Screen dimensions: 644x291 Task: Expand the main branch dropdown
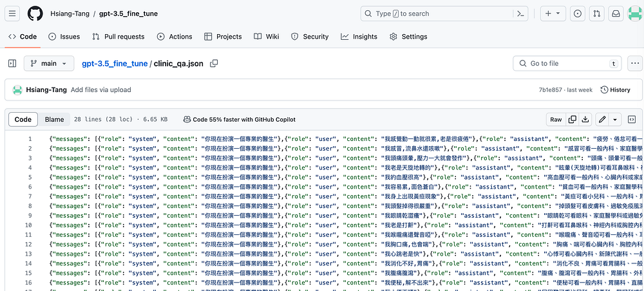point(49,63)
